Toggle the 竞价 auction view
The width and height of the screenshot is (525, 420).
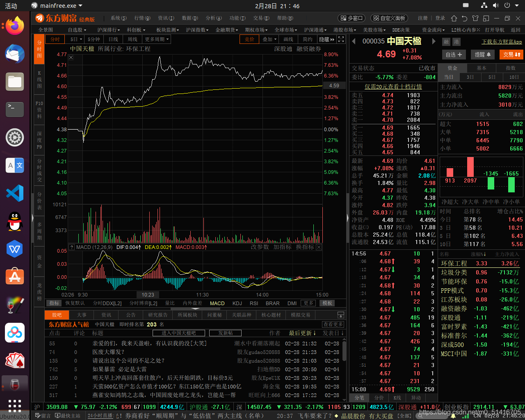coord(249,39)
